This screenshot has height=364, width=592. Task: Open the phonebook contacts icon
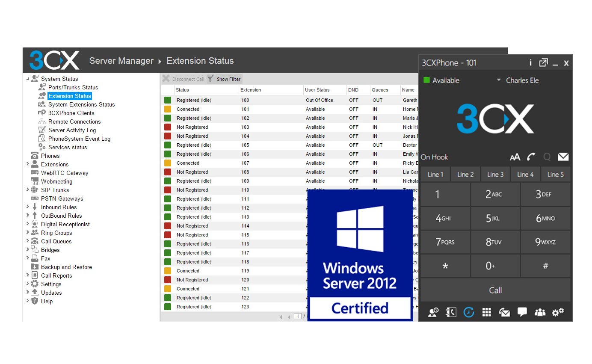450,312
